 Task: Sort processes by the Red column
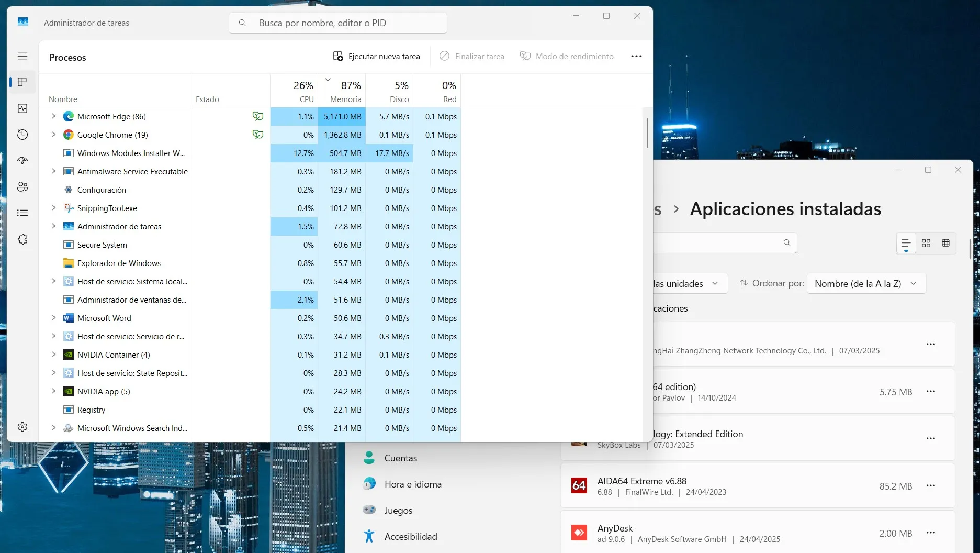pyautogui.click(x=437, y=91)
